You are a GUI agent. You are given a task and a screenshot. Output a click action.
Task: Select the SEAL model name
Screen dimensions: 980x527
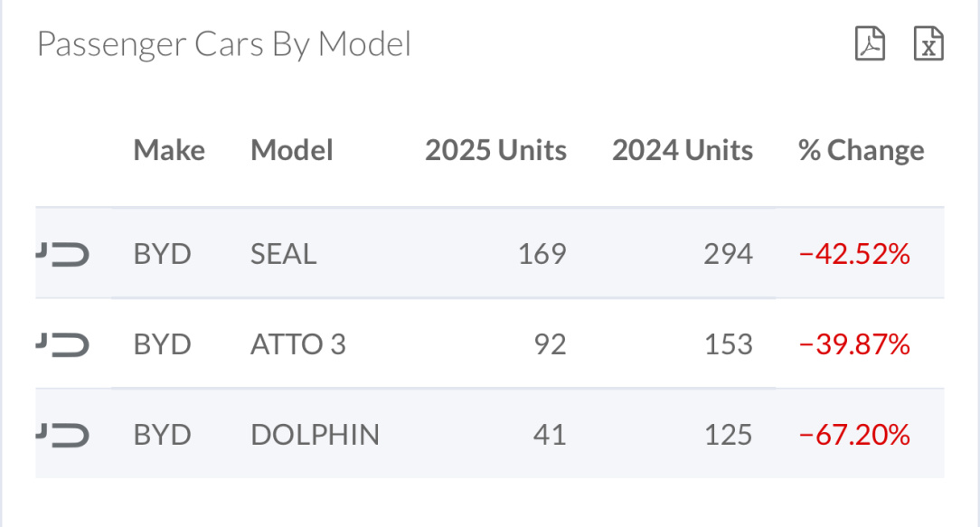(x=284, y=254)
